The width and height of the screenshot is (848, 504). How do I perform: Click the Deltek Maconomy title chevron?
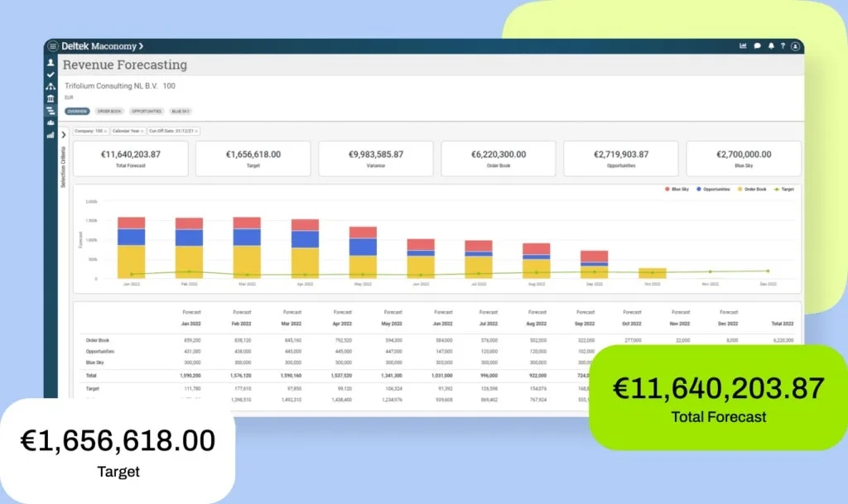tap(141, 46)
